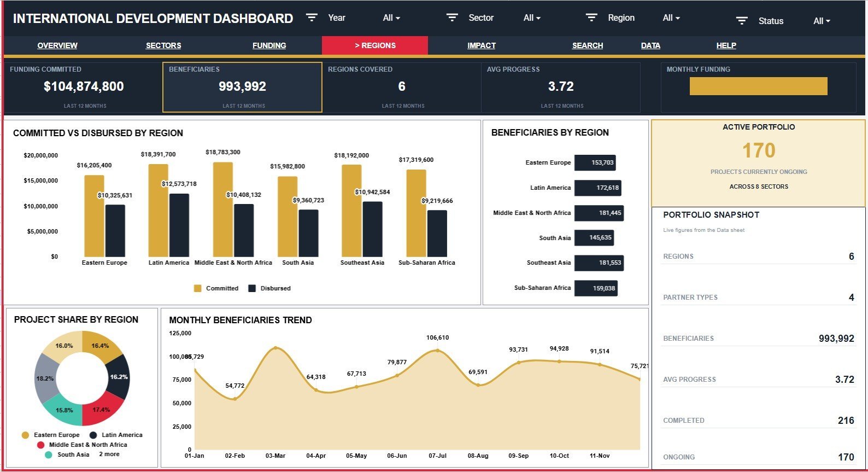Screen dimensions: 868x472
Task: Click the Active Portfolio 170 card
Action: [759, 163]
